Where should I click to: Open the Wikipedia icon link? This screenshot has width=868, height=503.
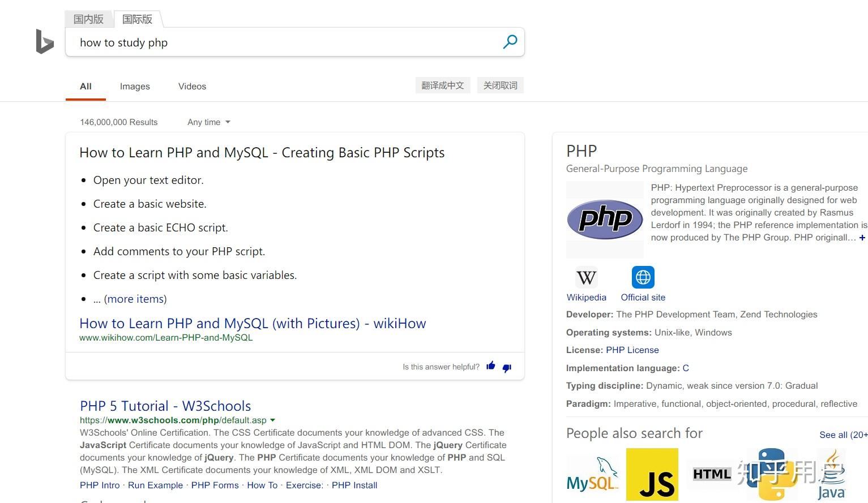click(586, 277)
